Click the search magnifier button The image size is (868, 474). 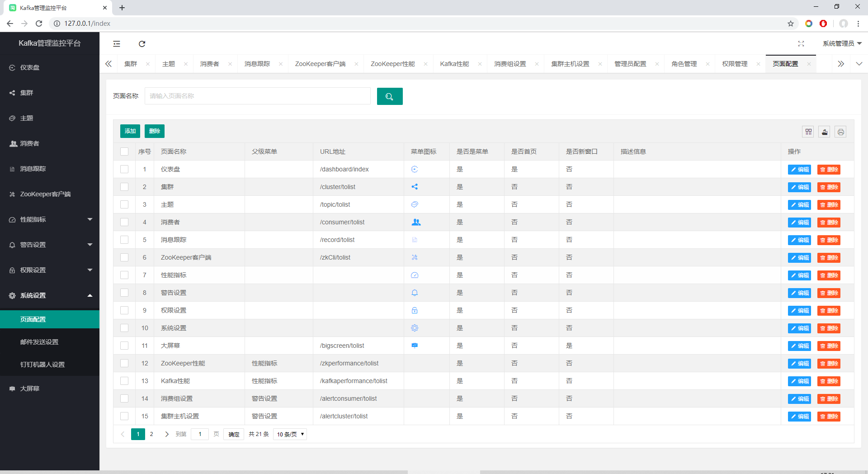coord(390,96)
